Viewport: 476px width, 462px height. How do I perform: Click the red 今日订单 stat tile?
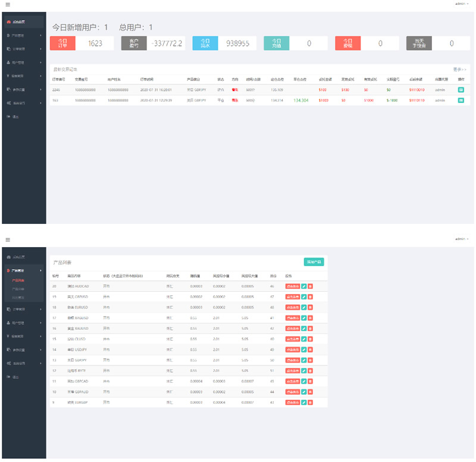63,43
